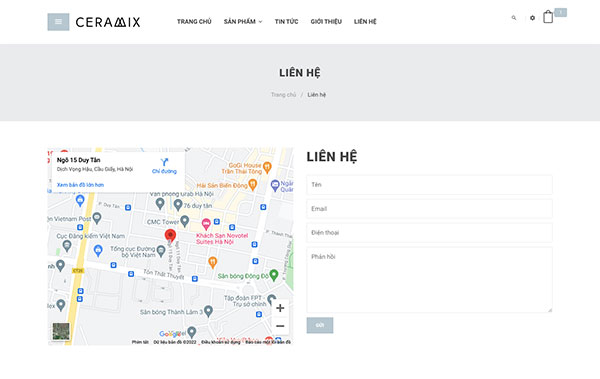Switch to satellite view thumbnail
The width and height of the screenshot is (600, 379).
[x=61, y=332]
